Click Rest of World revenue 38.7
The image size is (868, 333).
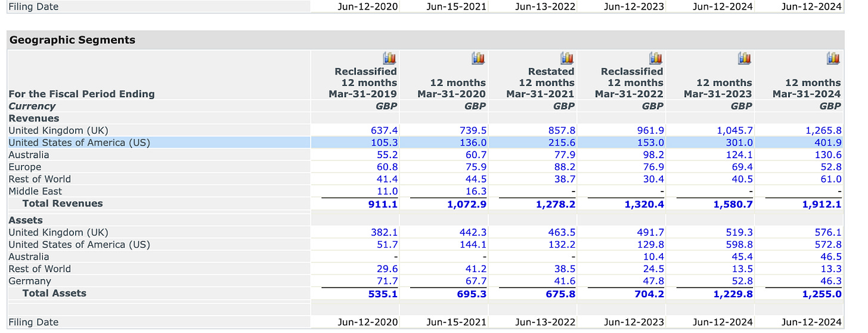[565, 179]
